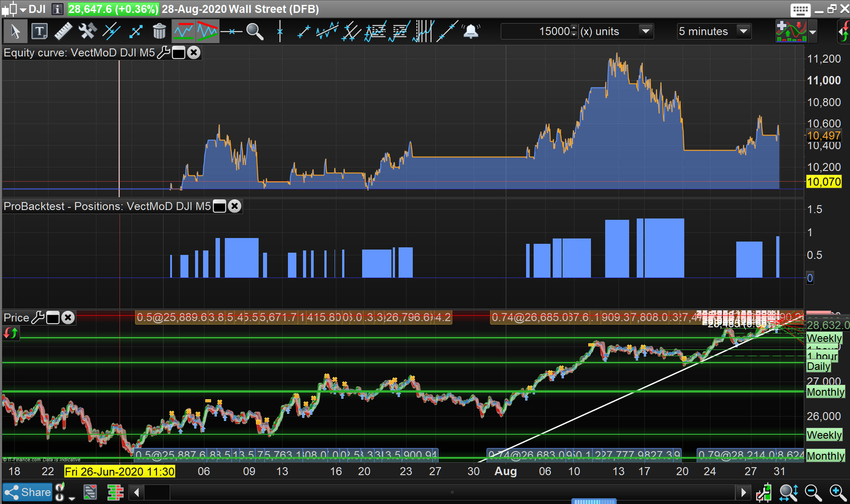Select the horizontal line tool
This screenshot has height=504, width=850.
coord(231,32)
